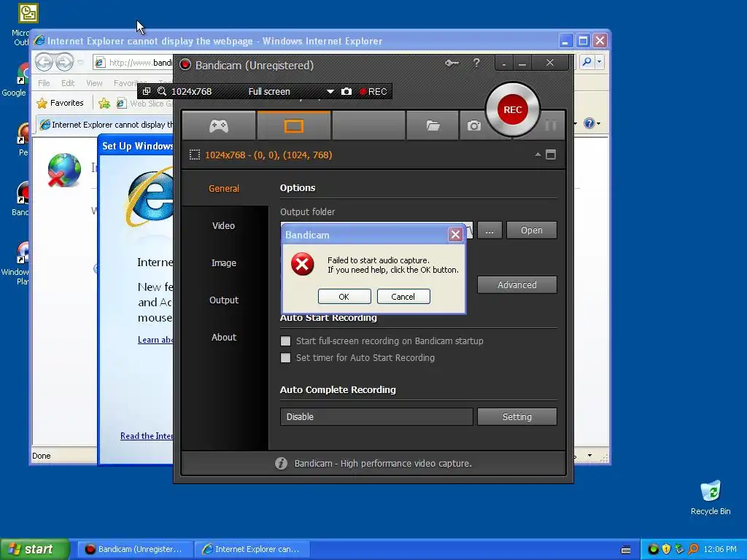Open the Output settings tab
The image size is (747, 560).
click(224, 300)
